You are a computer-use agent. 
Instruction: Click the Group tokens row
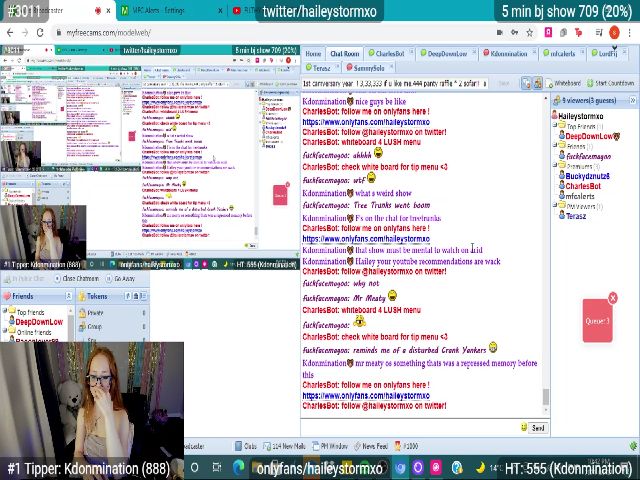[x=112, y=327]
